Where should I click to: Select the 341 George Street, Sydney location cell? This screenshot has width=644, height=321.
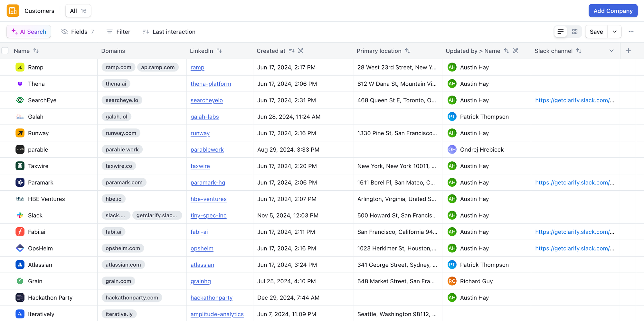coord(398,265)
